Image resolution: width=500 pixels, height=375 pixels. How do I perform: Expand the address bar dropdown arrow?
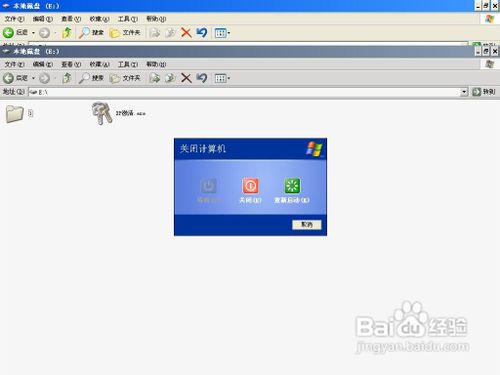click(464, 92)
